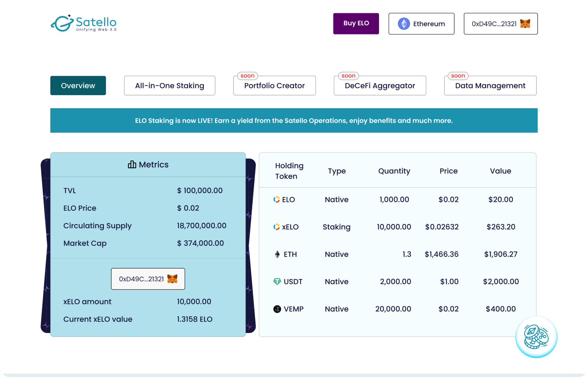Click the floating coins icon button
The height and width of the screenshot is (377, 588).
pos(536,337)
